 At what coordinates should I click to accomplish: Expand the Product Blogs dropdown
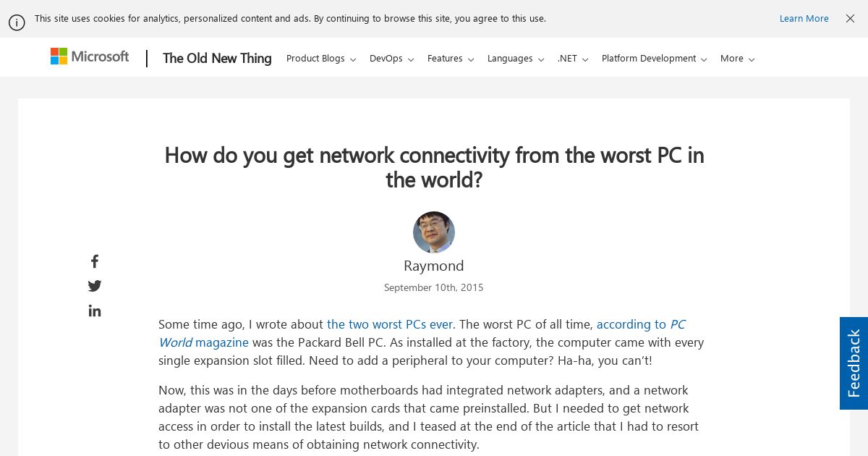(x=321, y=59)
